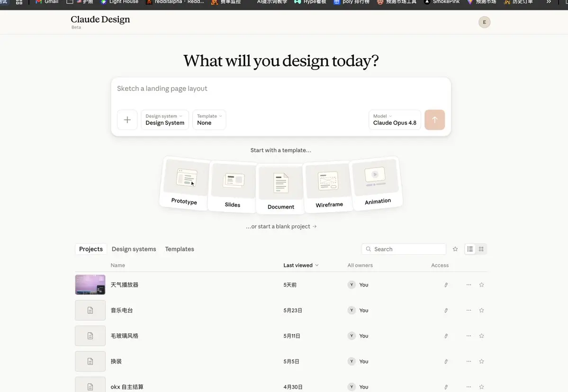This screenshot has height=392, width=568.
Task: Star the 天气播放器 project
Action: [x=481, y=285]
